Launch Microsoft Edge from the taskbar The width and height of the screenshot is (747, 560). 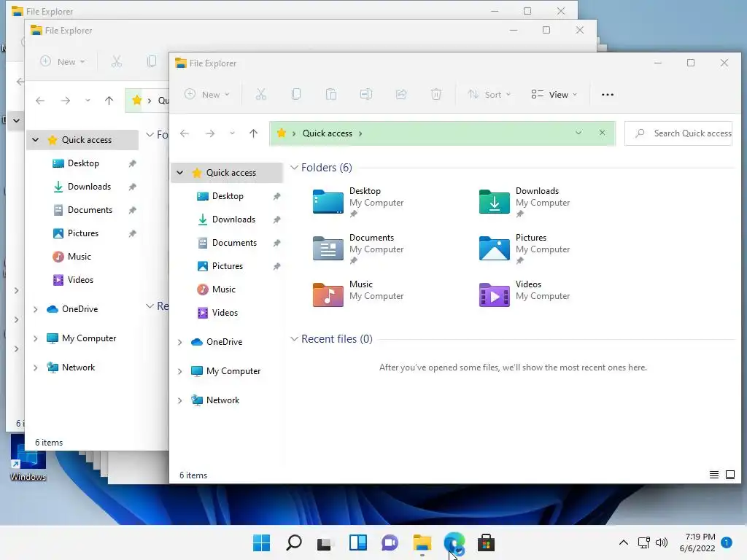[454, 542]
